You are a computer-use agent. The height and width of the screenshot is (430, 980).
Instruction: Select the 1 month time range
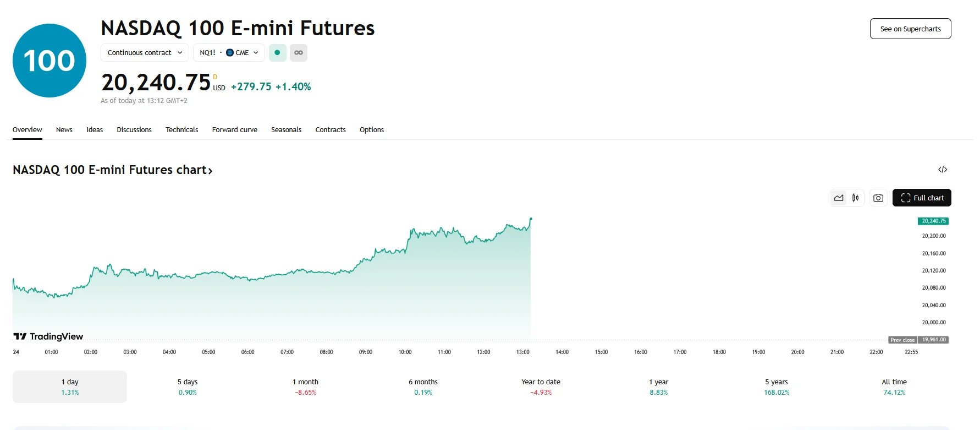tap(305, 387)
